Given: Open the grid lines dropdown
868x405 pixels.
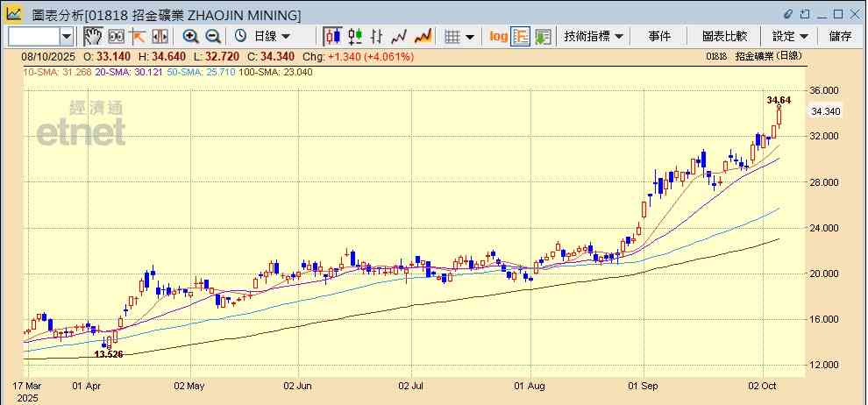Looking at the screenshot, I should [459, 36].
